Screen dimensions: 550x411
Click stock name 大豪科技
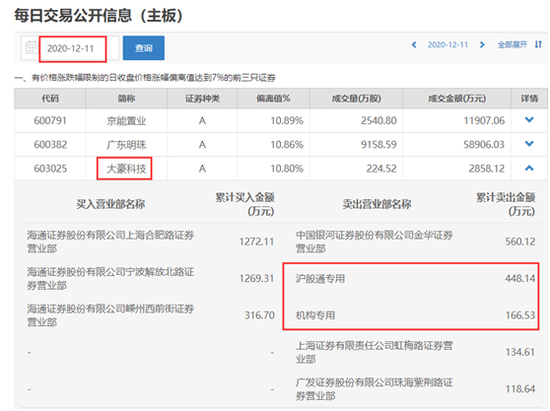point(126,169)
